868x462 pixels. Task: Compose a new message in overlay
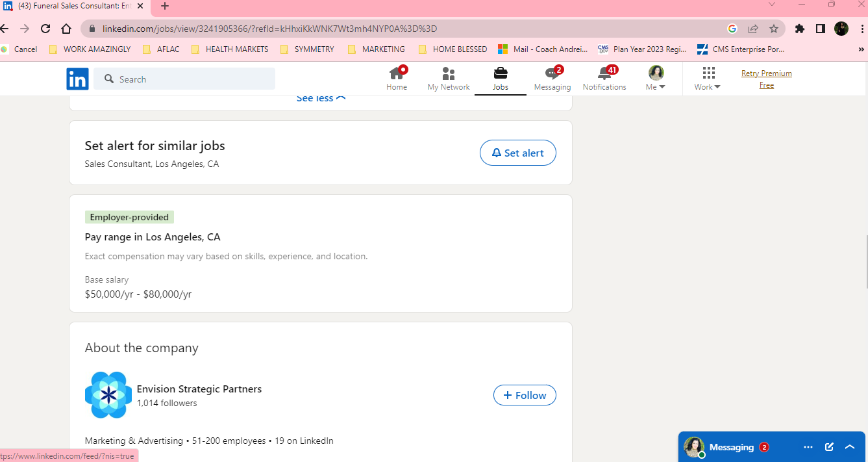(829, 447)
